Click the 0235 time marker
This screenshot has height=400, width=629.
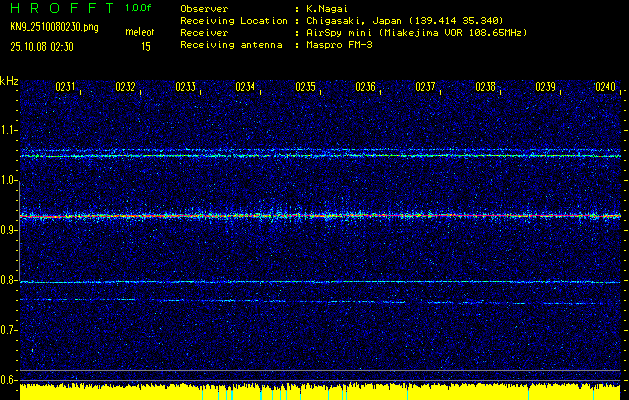pyautogui.click(x=305, y=88)
